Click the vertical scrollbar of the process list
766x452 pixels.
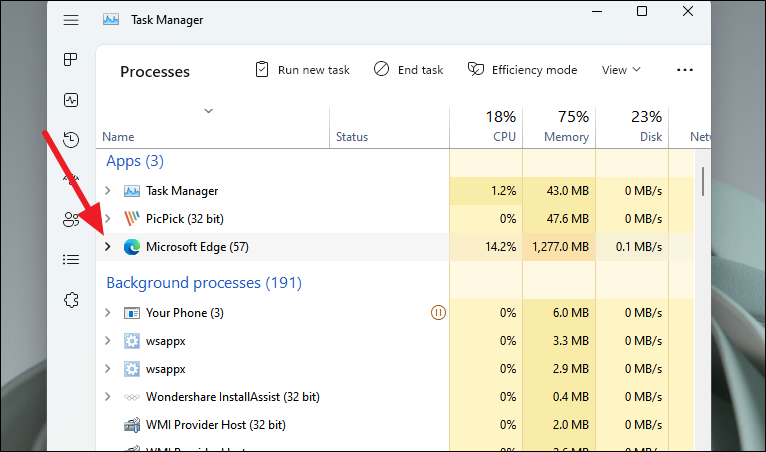tap(703, 180)
